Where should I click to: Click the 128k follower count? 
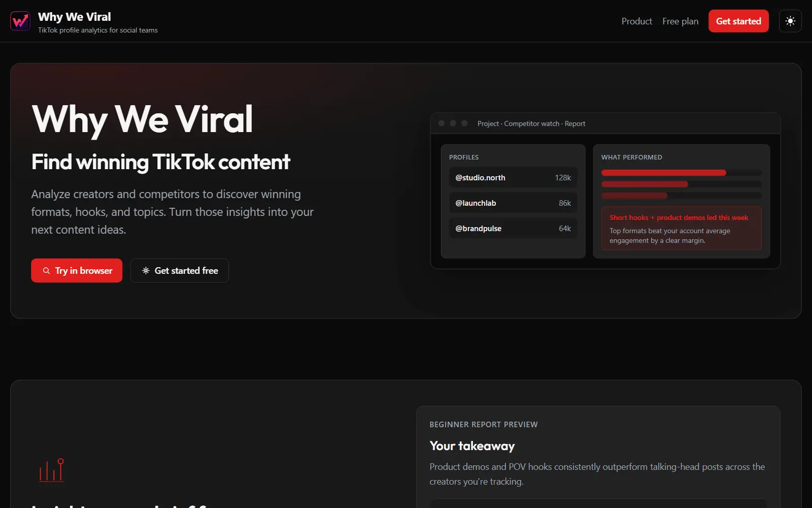tap(563, 177)
